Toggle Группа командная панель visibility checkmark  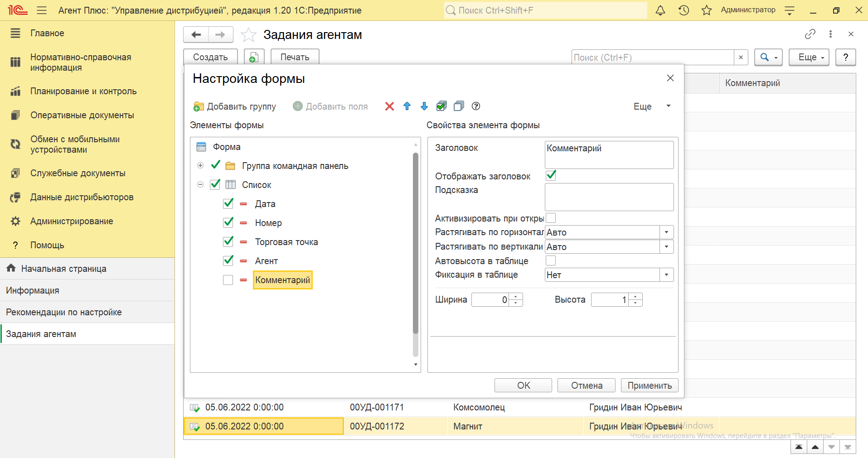pos(216,165)
